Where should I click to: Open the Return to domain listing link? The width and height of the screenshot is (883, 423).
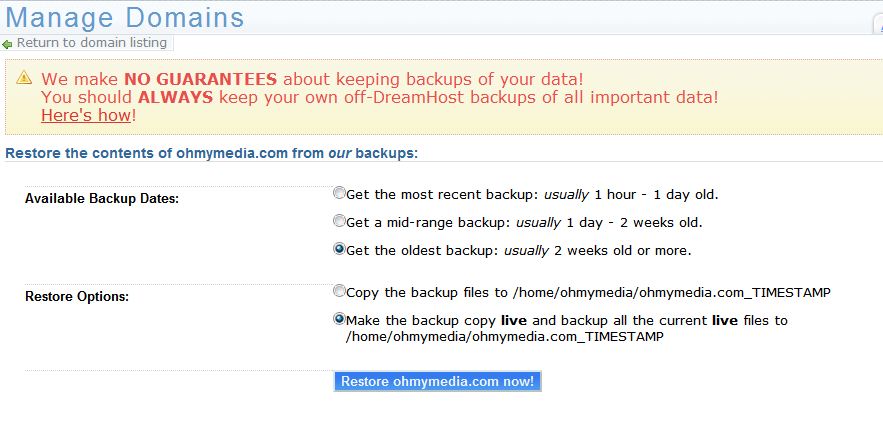tap(92, 43)
